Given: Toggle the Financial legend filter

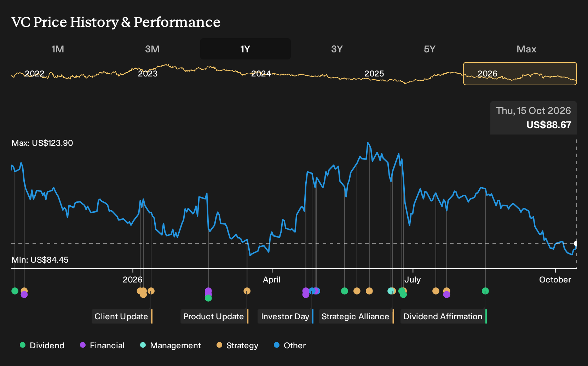Looking at the screenshot, I should 102,345.
